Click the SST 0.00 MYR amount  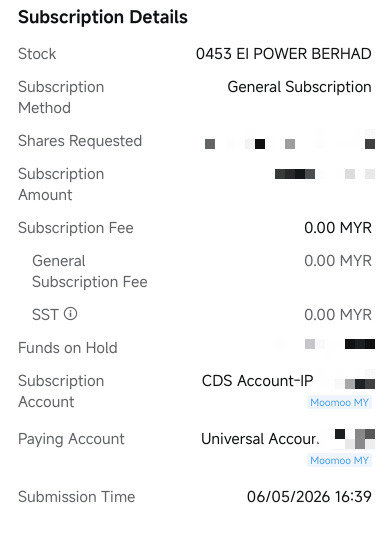pos(338,315)
